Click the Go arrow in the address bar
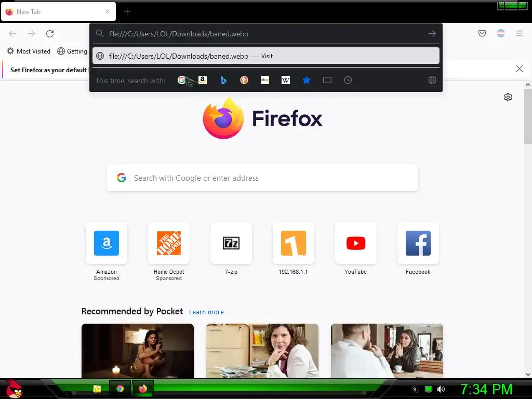 point(432,34)
